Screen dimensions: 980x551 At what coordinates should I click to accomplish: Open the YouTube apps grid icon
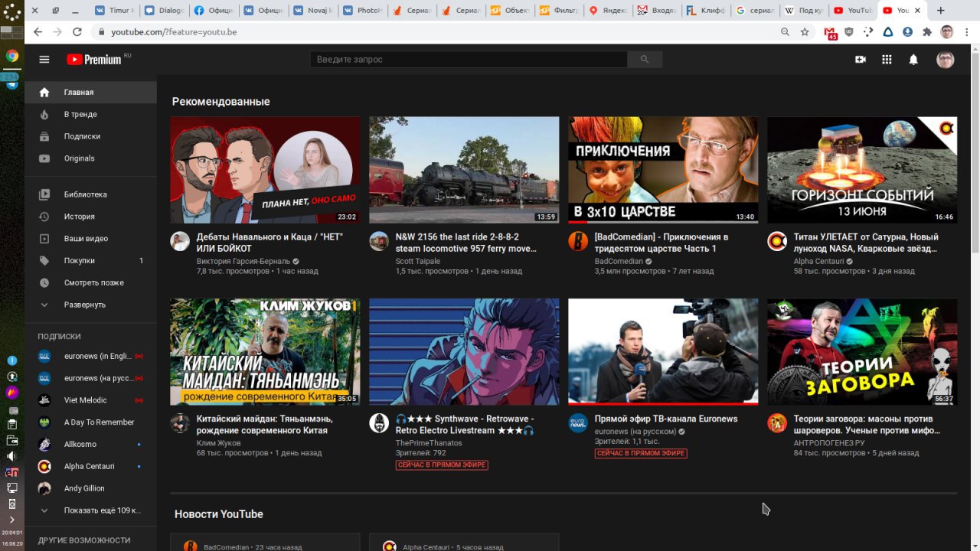coord(887,60)
